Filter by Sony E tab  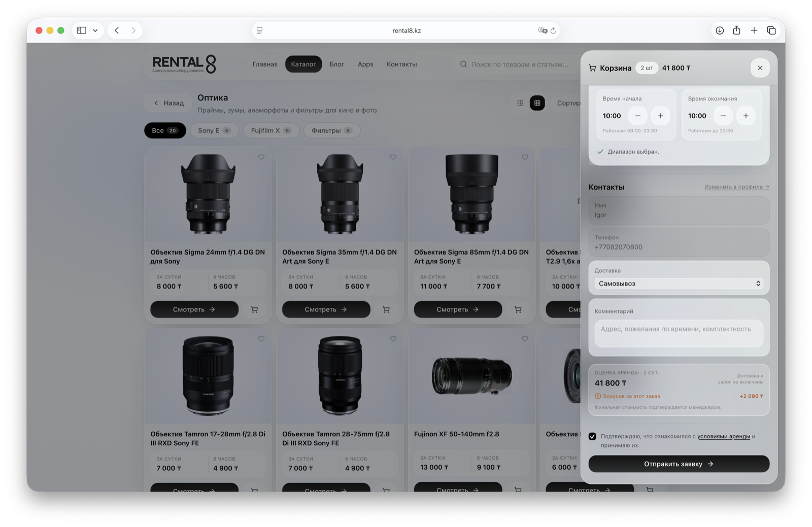pos(214,130)
